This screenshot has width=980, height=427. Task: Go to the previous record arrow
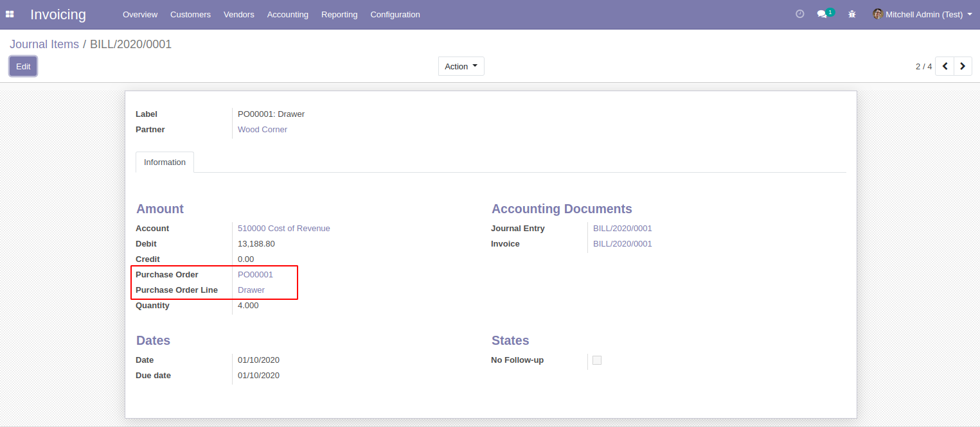(x=944, y=65)
